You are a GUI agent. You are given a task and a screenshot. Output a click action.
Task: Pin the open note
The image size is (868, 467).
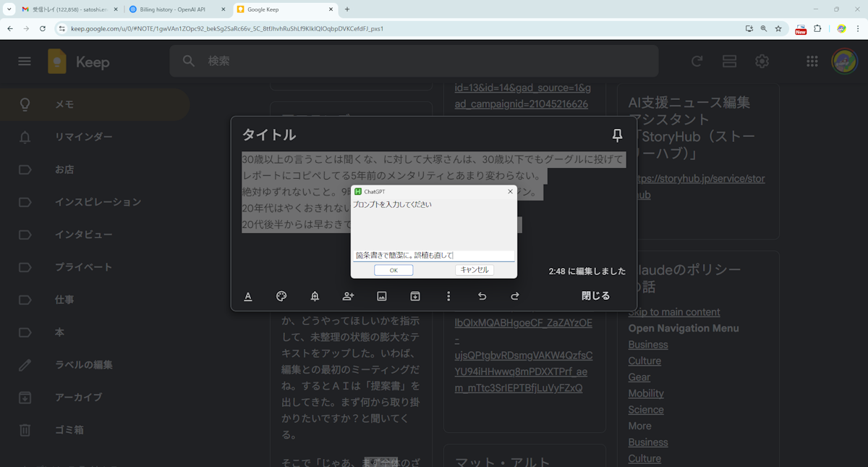[x=617, y=135]
